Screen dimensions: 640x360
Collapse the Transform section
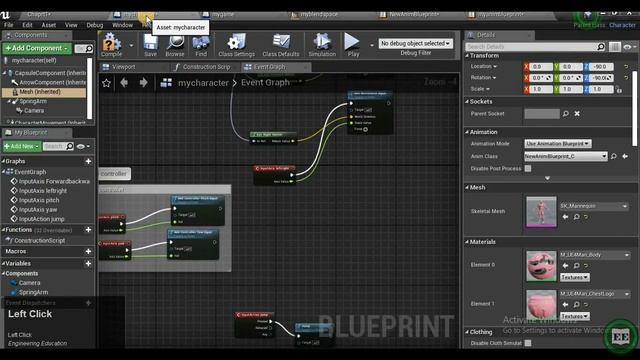point(467,56)
